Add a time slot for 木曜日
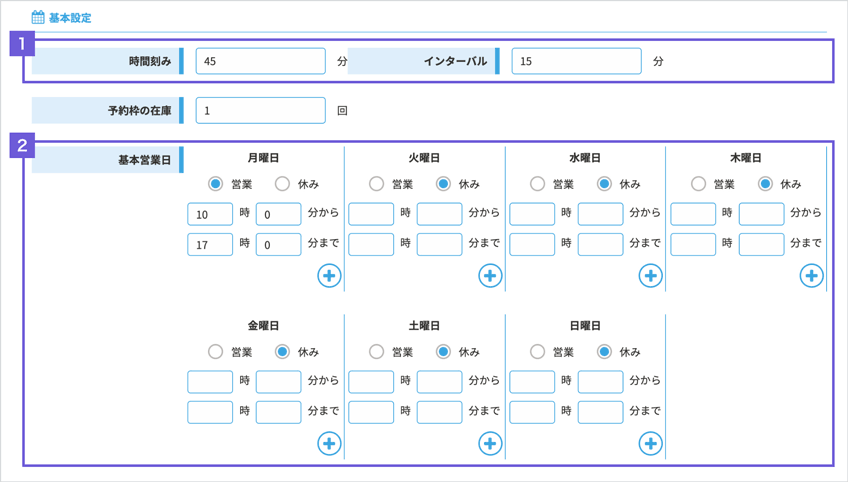Screen dimensions: 848x482 [811, 276]
